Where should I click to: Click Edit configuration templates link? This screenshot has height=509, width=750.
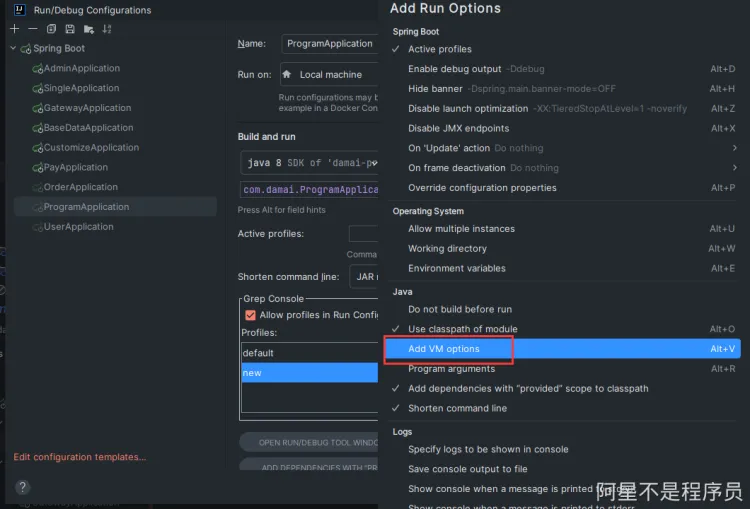point(79,457)
